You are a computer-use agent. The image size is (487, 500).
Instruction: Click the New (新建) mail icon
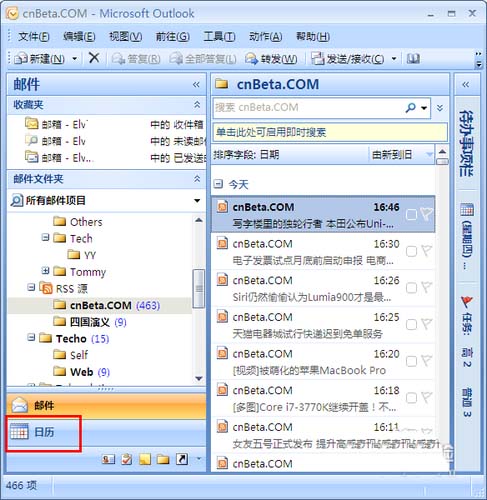[20, 59]
